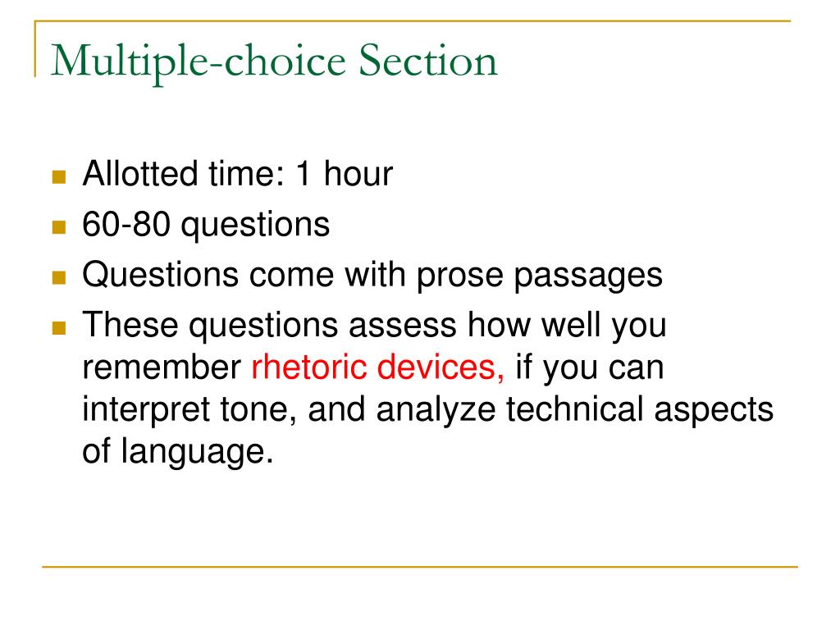
Task: Click the phrase 'interpret tone'
Action: pyautogui.click(x=189, y=410)
